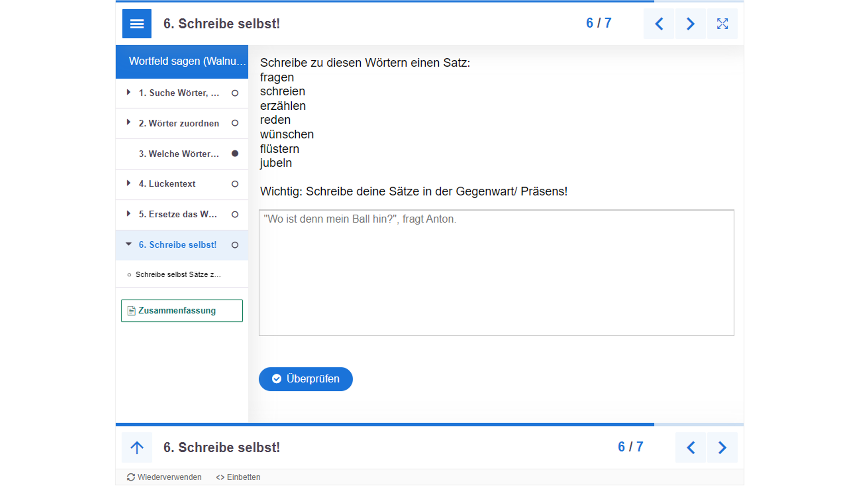Open sub-item Schreibe selbst Sätze z...
Screen dimensions: 868x489
point(178,275)
